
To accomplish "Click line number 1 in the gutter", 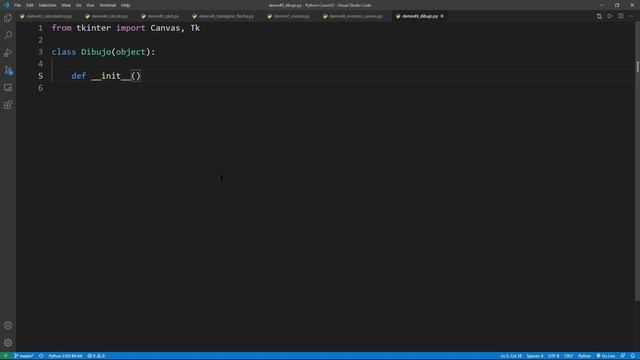I will click(40, 28).
